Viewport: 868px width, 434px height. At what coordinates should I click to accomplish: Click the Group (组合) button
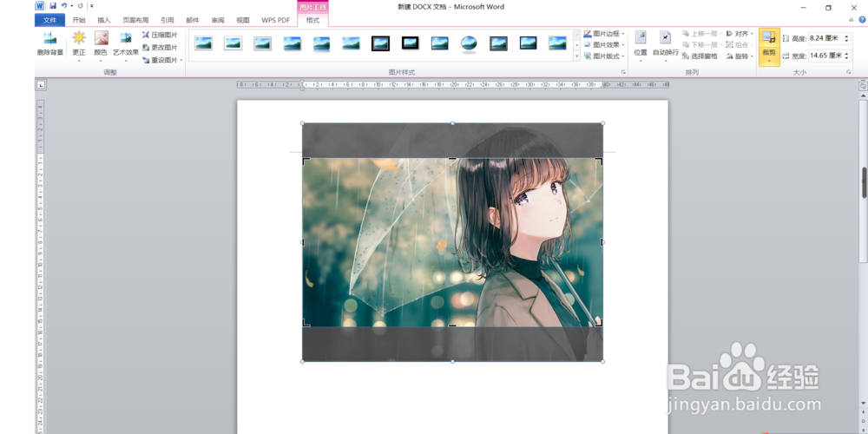tap(740, 45)
